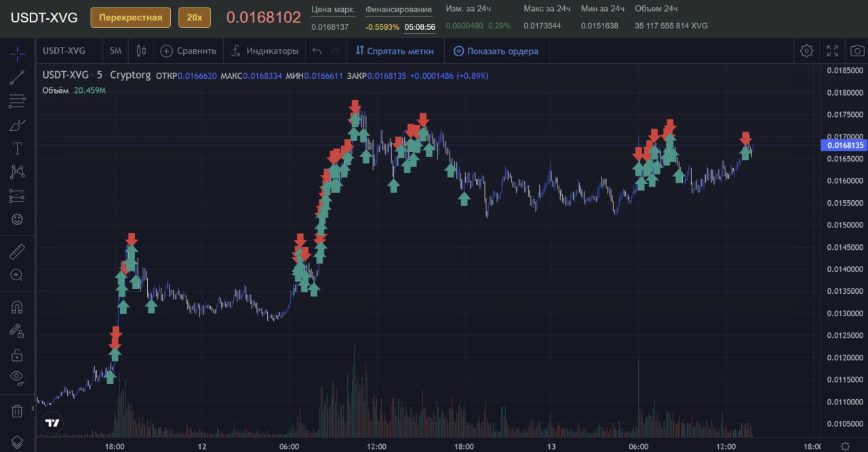Redo the chart action

[335, 51]
